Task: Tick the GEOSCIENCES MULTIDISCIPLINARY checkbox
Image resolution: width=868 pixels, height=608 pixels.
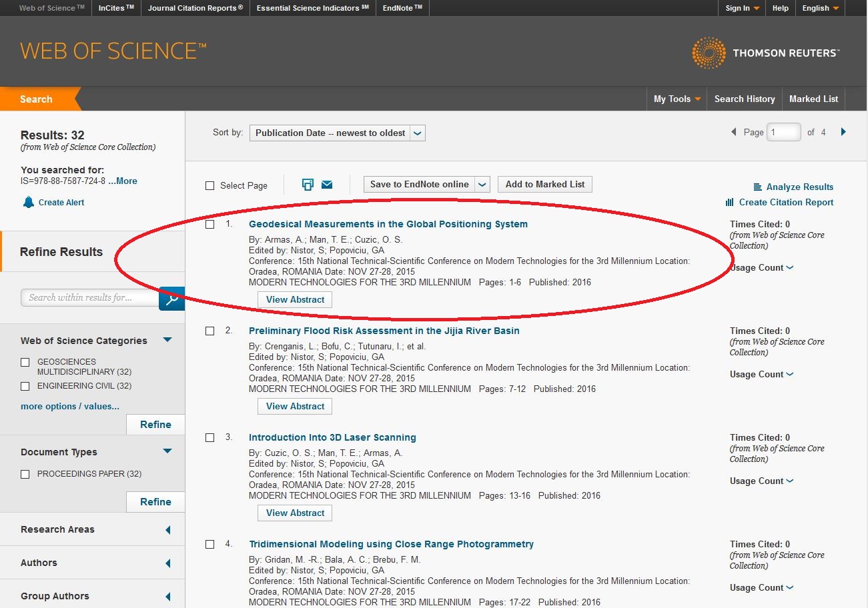Action: tap(25, 362)
